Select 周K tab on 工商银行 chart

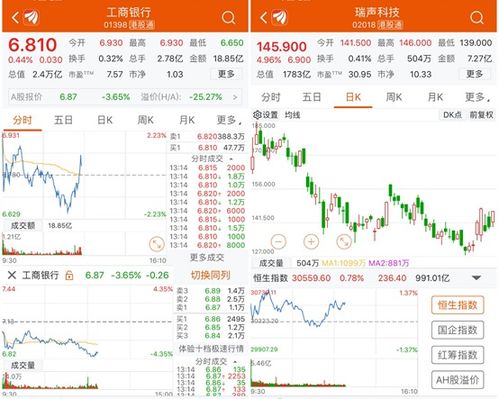tap(146, 120)
